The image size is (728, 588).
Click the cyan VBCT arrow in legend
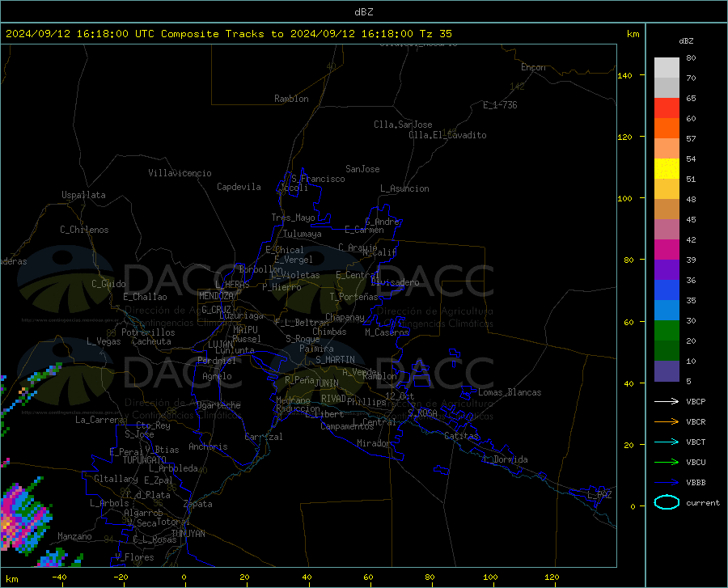click(x=667, y=442)
